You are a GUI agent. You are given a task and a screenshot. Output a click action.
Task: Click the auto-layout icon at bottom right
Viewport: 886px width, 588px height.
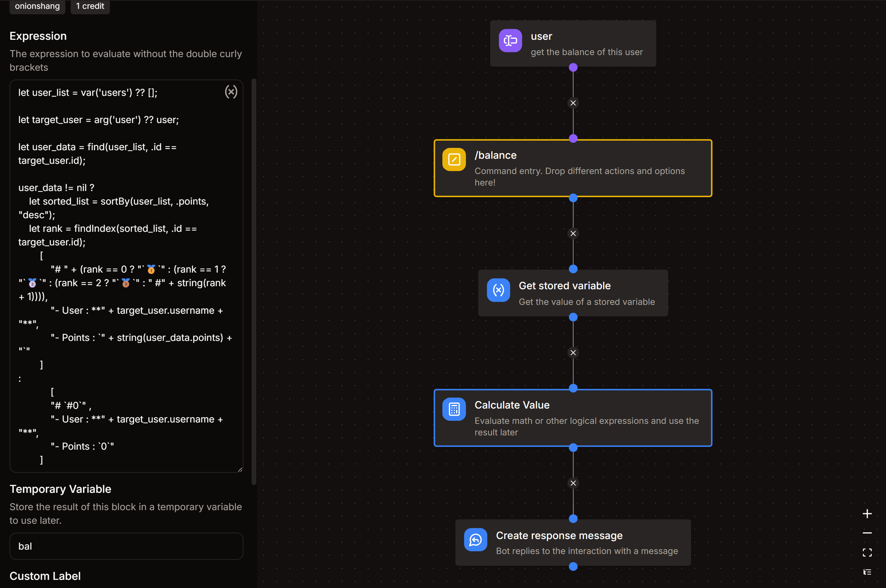pyautogui.click(x=867, y=572)
